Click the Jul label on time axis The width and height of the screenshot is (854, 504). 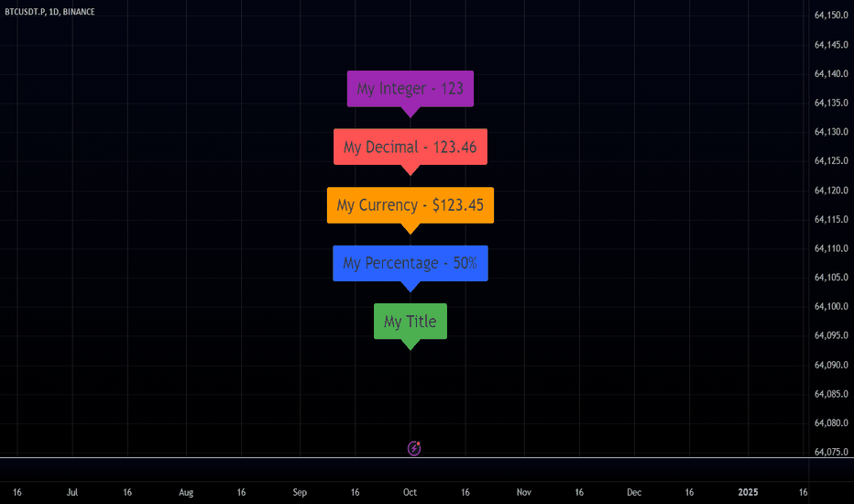click(71, 493)
